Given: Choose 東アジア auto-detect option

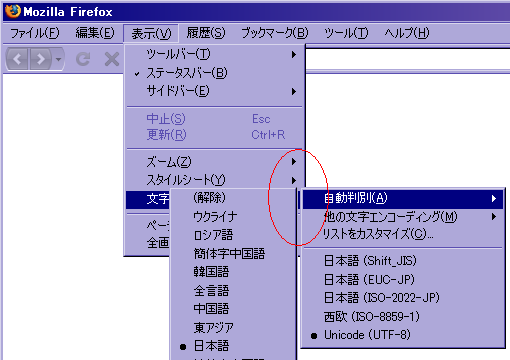Looking at the screenshot, I should tap(233, 328).
